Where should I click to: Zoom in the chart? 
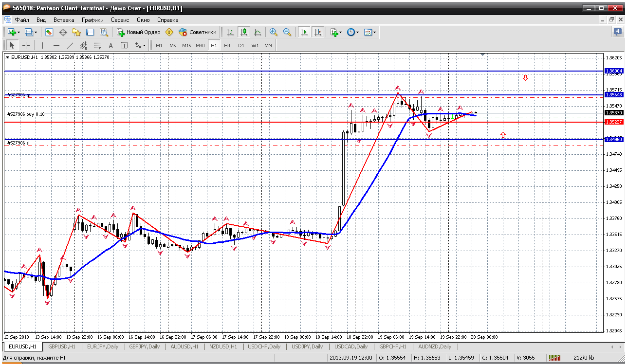pyautogui.click(x=274, y=32)
